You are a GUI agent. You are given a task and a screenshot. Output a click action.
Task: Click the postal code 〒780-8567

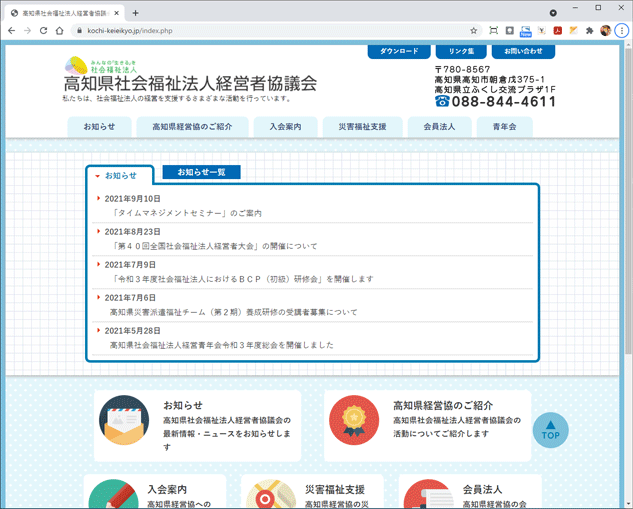[463, 69]
